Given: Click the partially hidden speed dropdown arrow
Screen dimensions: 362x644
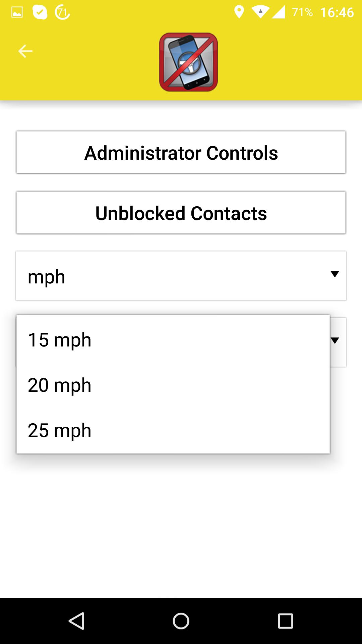Looking at the screenshot, I should (335, 341).
